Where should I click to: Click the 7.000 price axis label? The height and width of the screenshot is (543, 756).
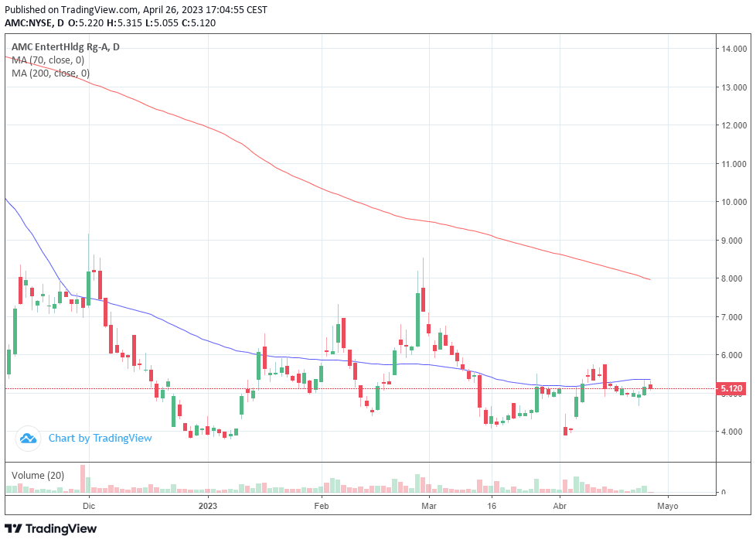point(734,317)
